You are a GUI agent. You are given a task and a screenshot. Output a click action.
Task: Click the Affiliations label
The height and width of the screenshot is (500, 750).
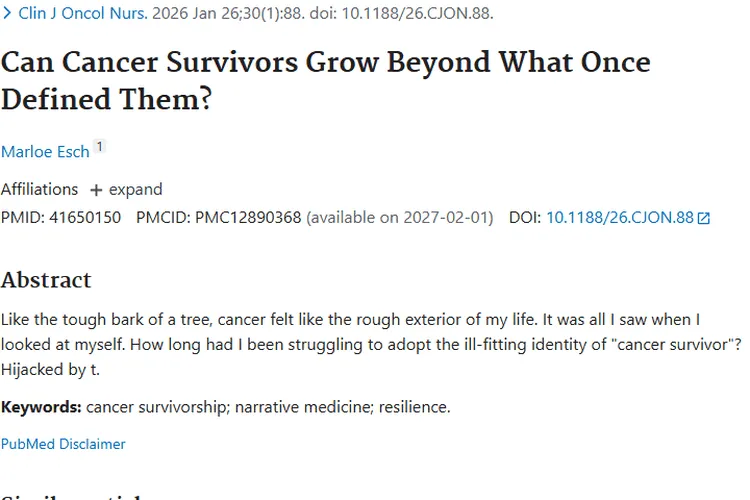[x=39, y=189]
